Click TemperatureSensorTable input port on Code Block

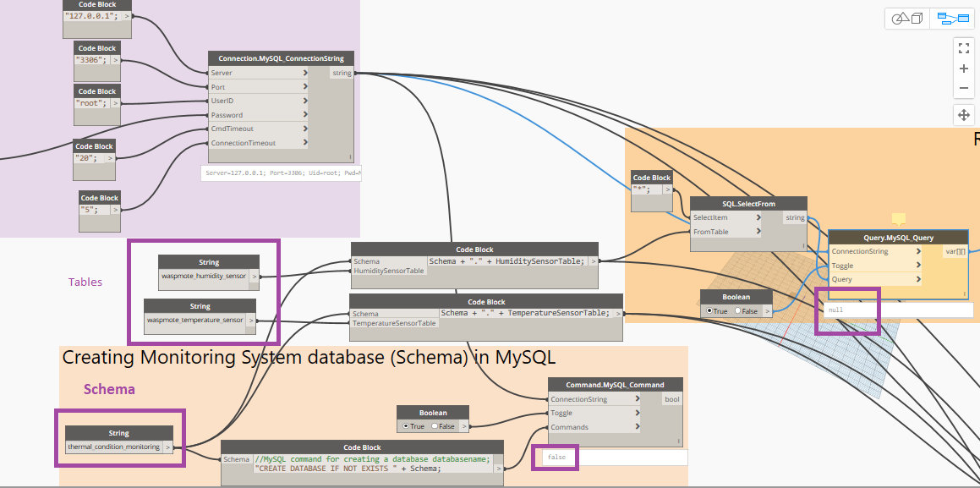[x=394, y=323]
